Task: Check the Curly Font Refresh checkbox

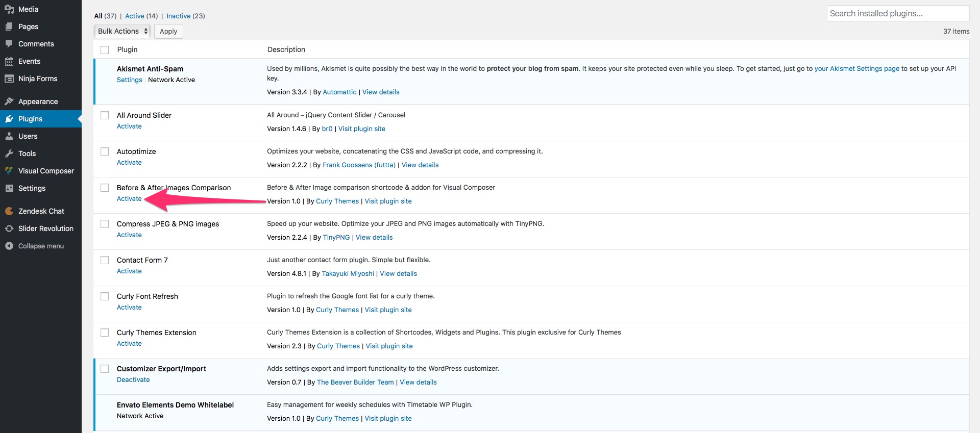Action: (x=105, y=296)
